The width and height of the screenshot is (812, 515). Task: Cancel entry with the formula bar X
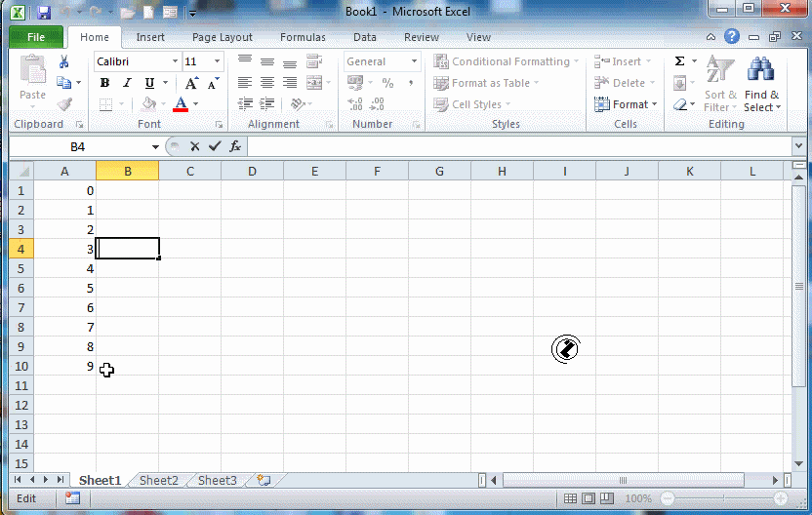tap(195, 146)
